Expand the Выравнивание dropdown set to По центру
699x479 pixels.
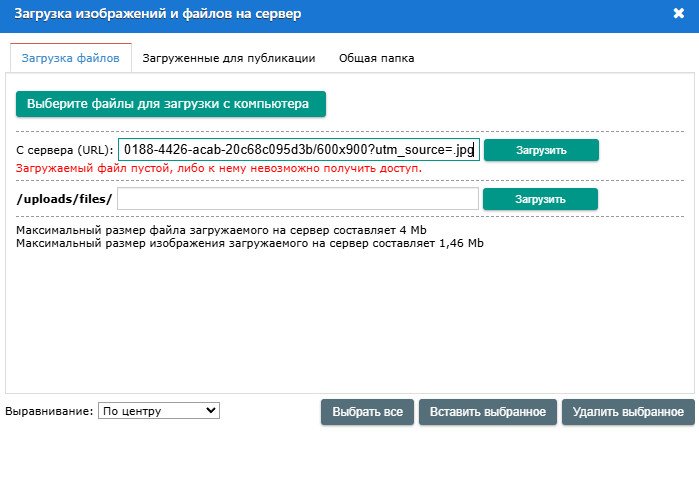(x=158, y=410)
